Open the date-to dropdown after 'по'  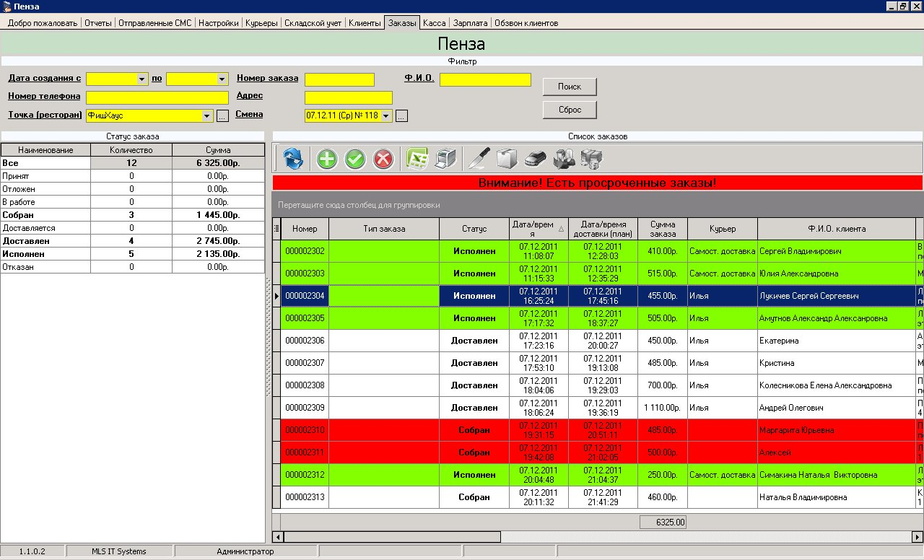coord(222,79)
